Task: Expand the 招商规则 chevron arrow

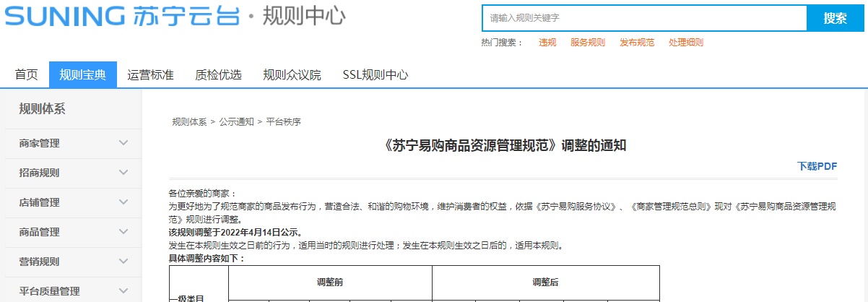Action: (x=123, y=173)
